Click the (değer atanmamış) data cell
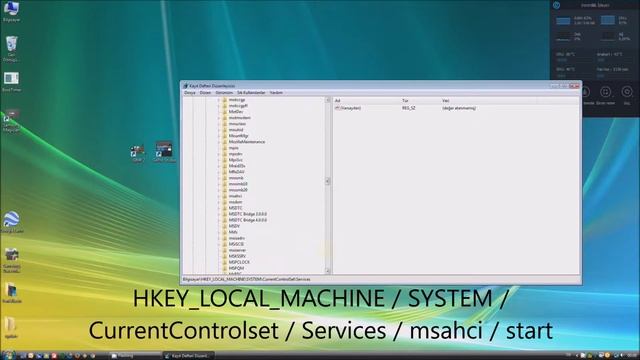The height and width of the screenshot is (360, 640). click(459, 108)
